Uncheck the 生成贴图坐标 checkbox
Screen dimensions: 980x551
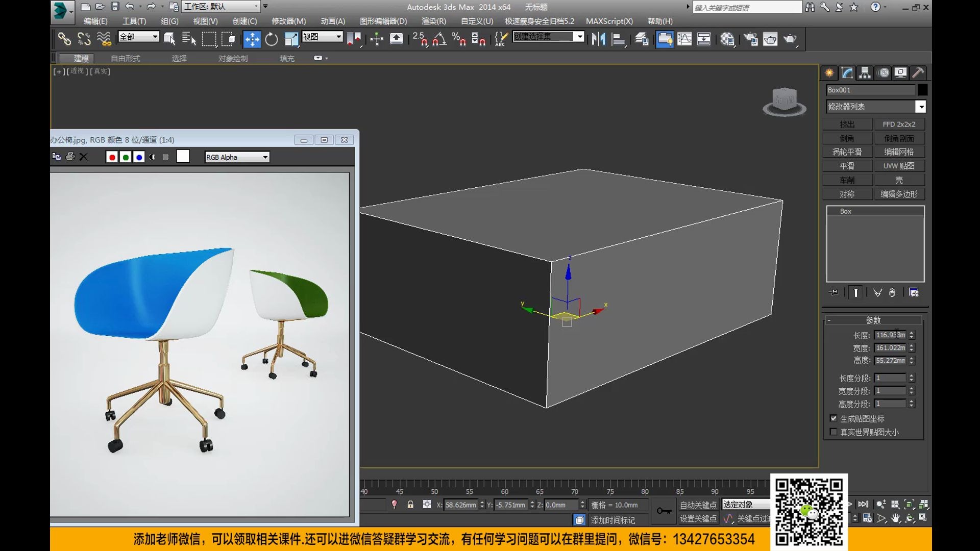coord(834,419)
